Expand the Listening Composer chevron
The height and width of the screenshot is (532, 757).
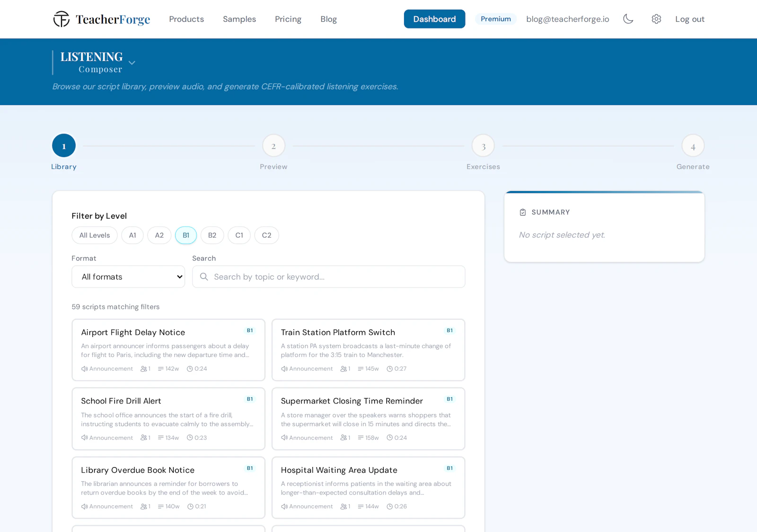click(132, 62)
